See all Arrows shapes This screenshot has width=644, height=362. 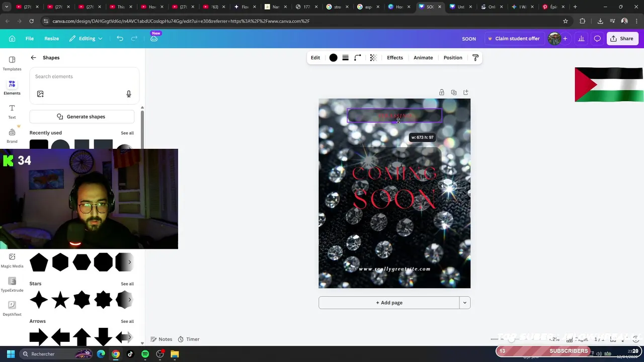coord(127,322)
